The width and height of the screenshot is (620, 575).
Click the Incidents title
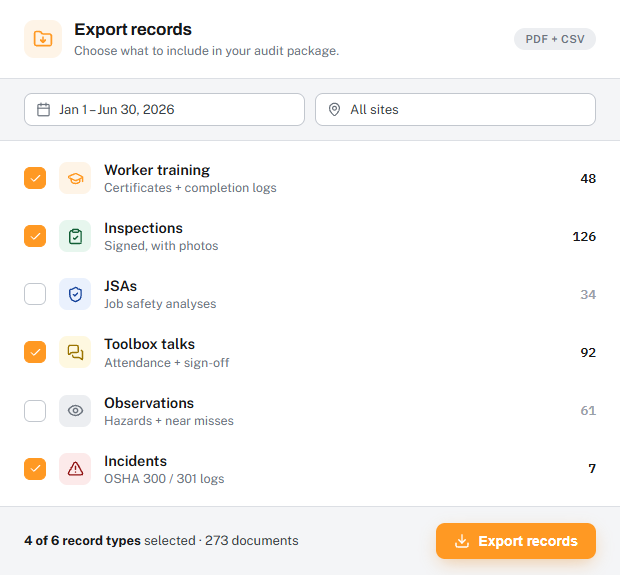tap(136, 461)
